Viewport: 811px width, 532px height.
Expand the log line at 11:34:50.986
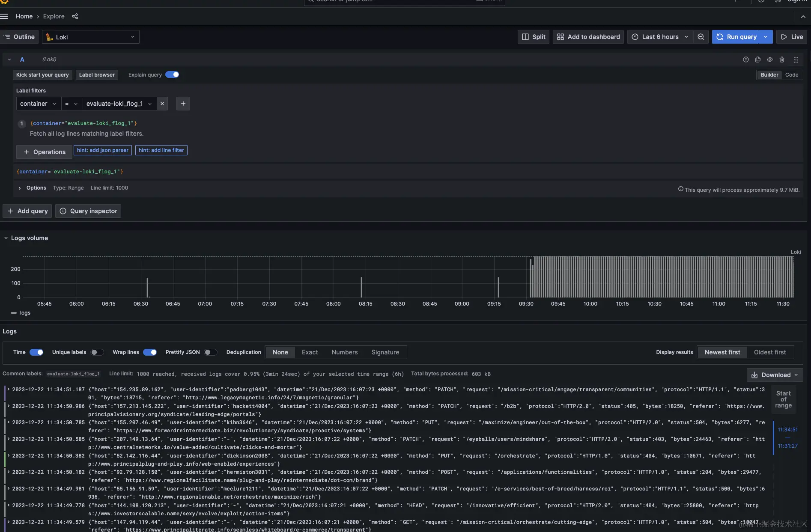pyautogui.click(x=8, y=406)
